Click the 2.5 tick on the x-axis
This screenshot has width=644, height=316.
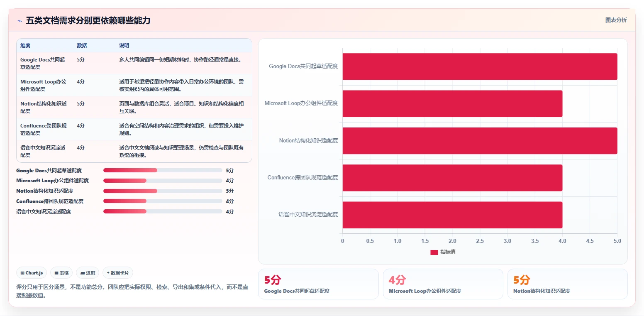pos(480,241)
